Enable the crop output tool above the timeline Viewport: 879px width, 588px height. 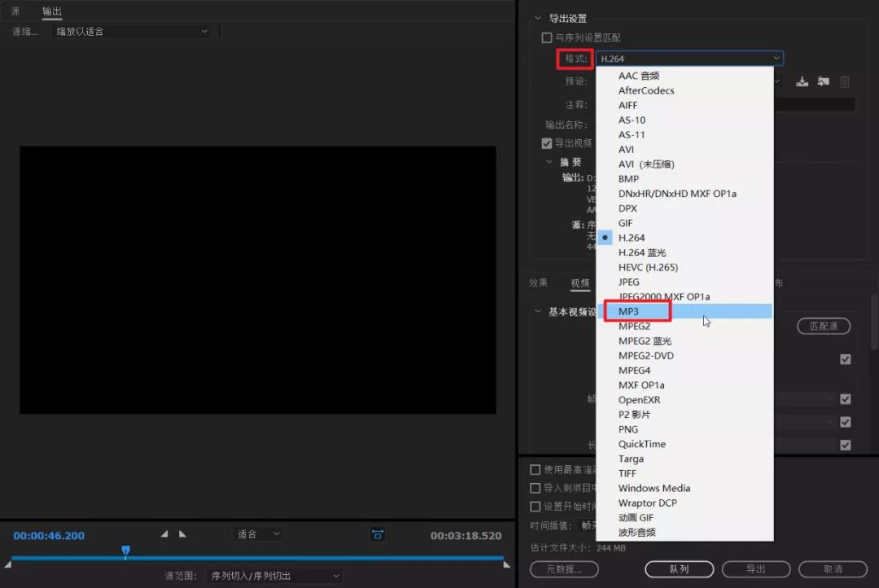(378, 534)
